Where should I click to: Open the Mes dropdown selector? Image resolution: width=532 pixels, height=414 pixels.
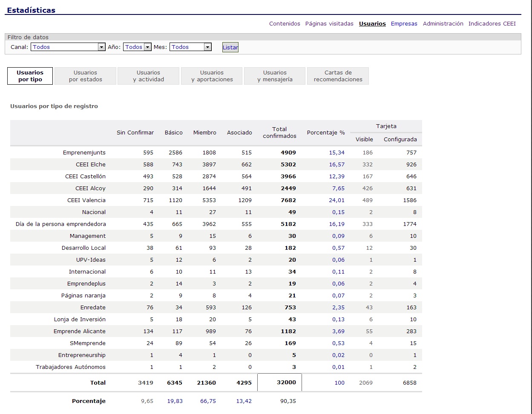190,47
